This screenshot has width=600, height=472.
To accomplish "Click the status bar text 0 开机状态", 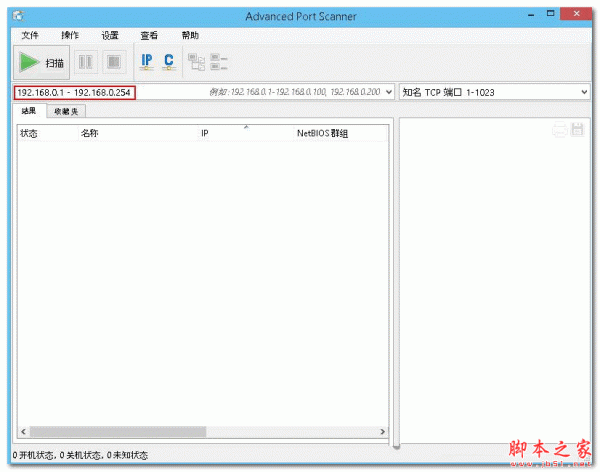I will [34, 455].
